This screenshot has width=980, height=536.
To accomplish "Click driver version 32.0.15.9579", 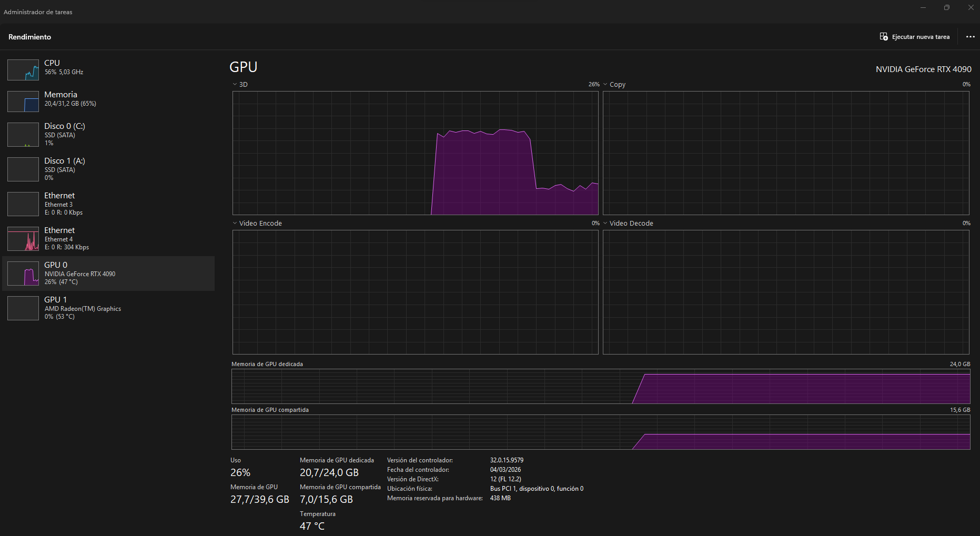I will tap(507, 460).
